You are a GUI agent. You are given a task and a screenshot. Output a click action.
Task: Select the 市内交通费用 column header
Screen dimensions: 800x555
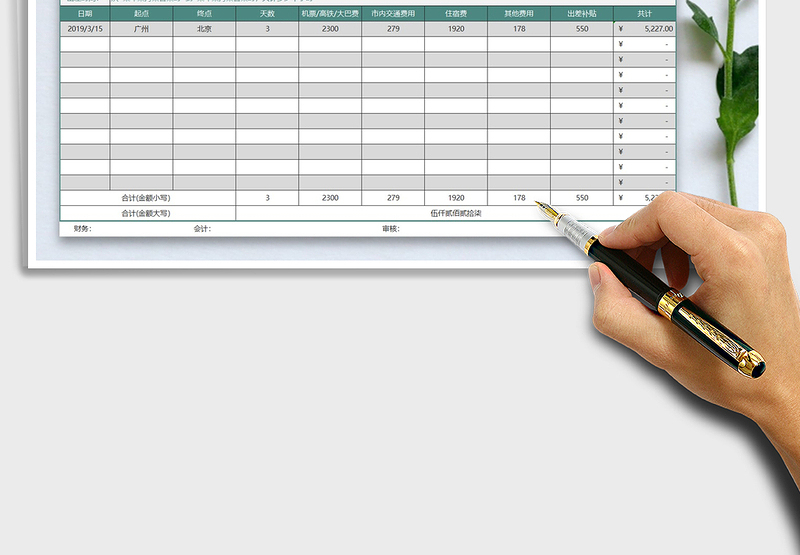[393, 14]
